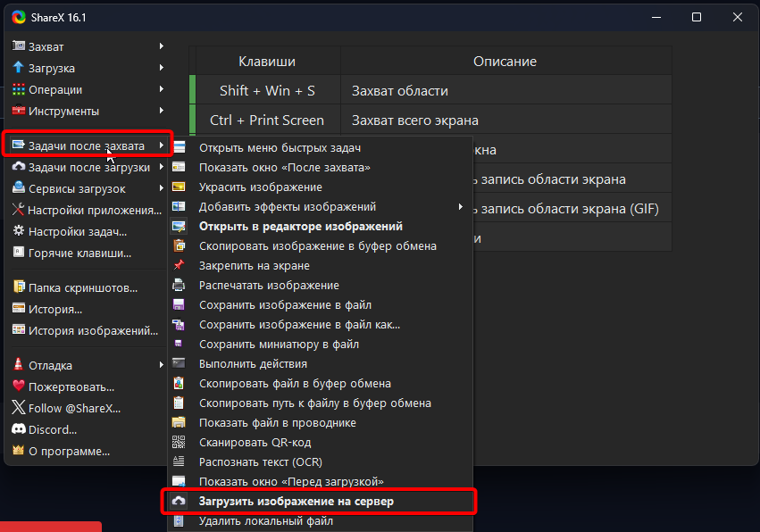Screen dimensions: 760x532
Task: Click the floppy icon for Сохранить изображение в файл
Action: point(179,304)
